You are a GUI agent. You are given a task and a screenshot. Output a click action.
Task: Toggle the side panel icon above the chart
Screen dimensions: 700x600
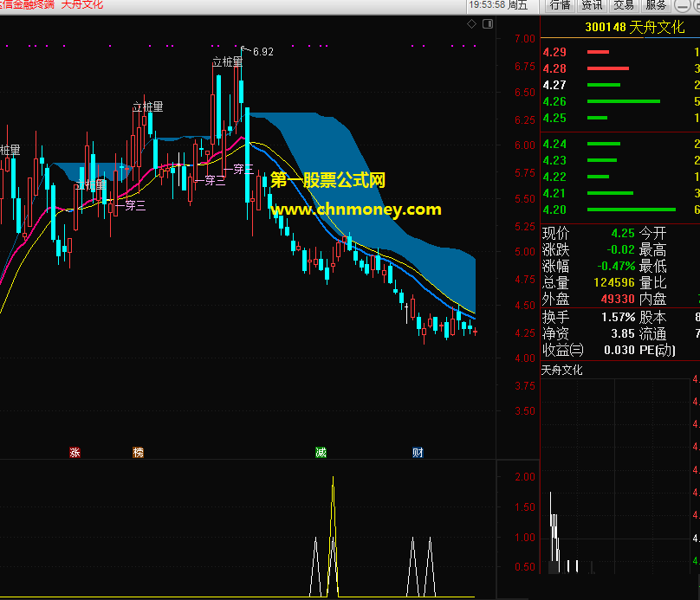[488, 24]
